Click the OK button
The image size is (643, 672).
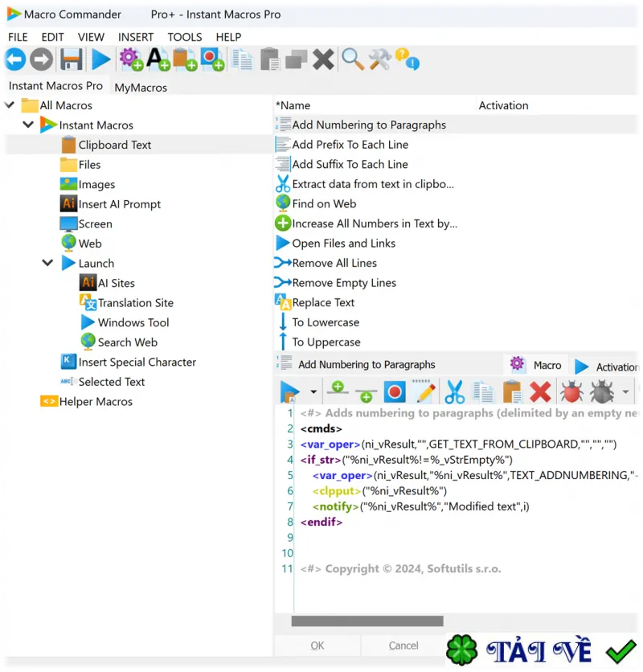click(317, 645)
